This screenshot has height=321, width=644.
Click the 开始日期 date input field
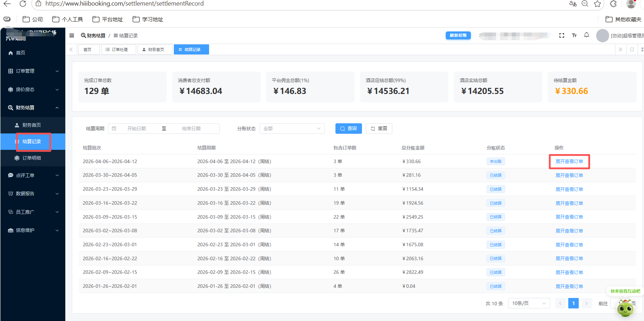pos(136,129)
